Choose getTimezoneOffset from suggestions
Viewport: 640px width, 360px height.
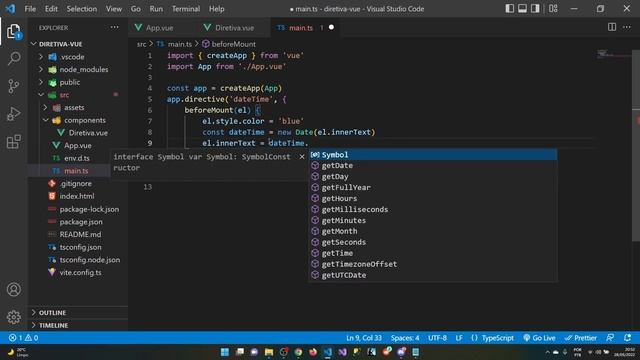pos(433,264)
